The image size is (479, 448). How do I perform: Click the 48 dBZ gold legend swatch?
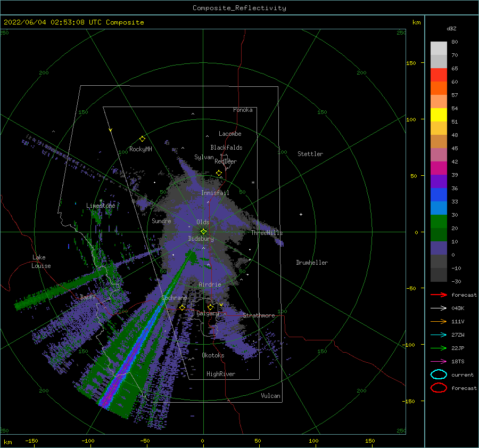(439, 141)
